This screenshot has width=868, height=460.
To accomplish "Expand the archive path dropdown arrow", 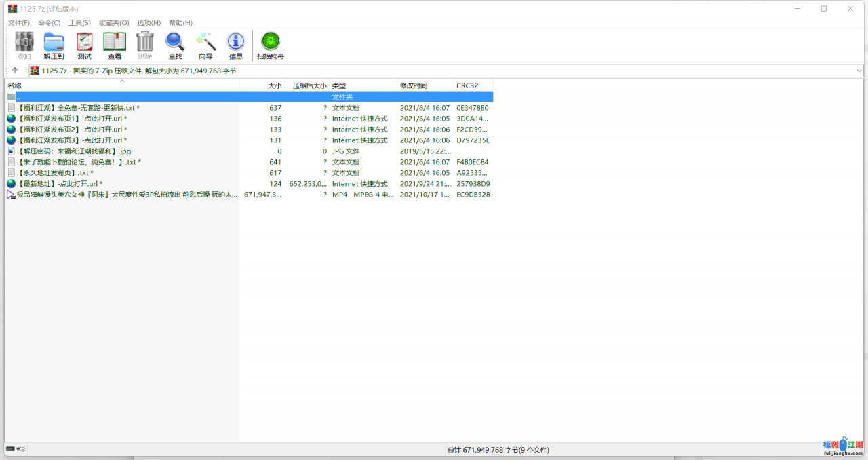I will coord(859,71).
